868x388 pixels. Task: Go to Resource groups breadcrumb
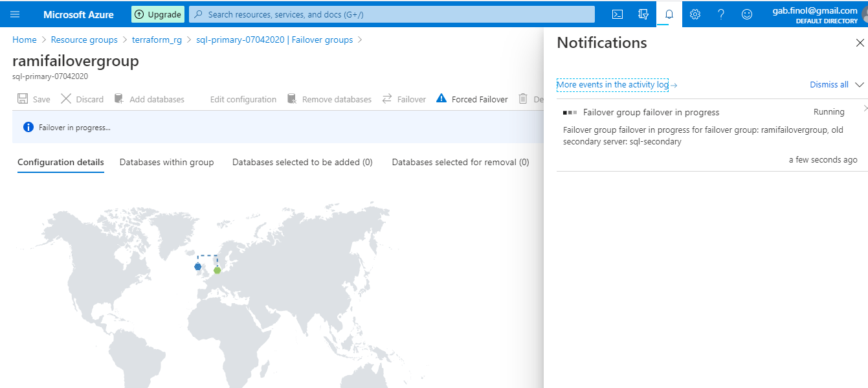[x=84, y=40]
